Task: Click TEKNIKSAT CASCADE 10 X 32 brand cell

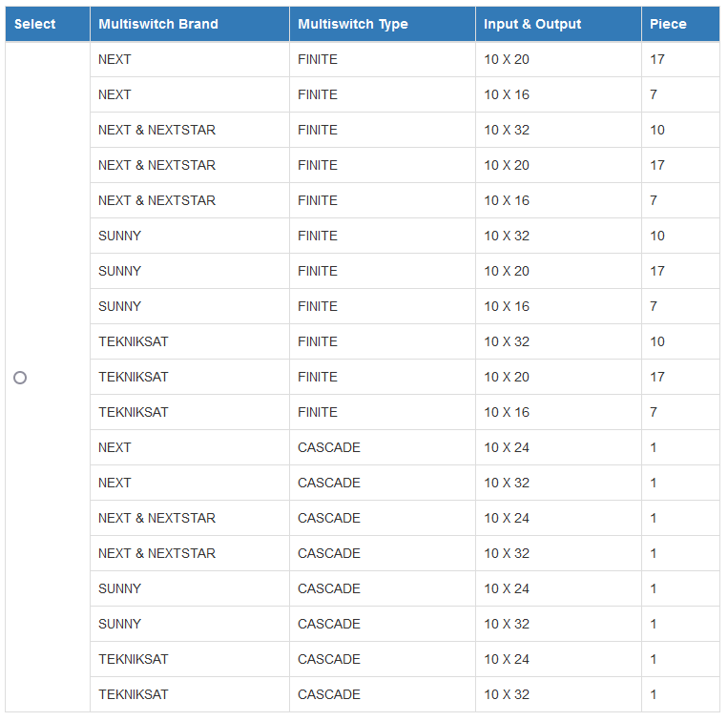Action: point(190,694)
